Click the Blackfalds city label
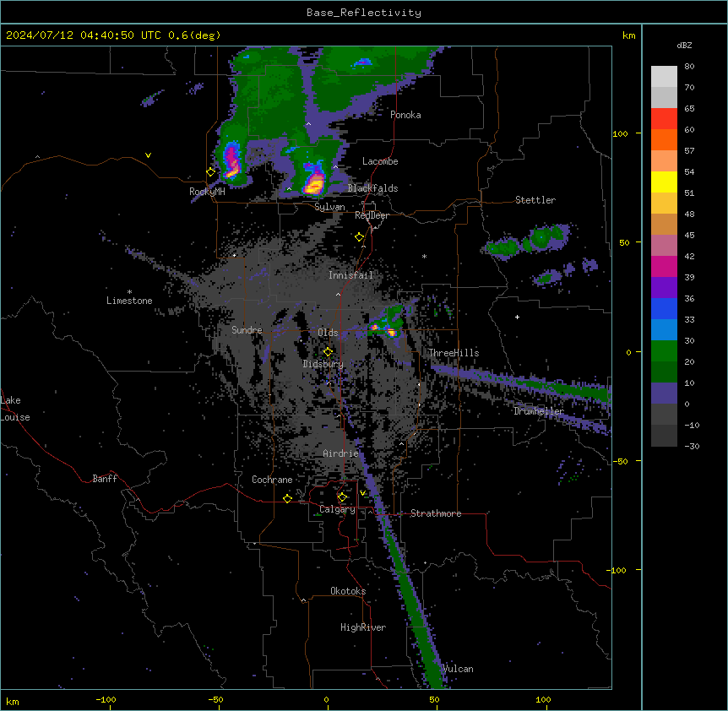This screenshot has height=711, width=728. point(372,188)
